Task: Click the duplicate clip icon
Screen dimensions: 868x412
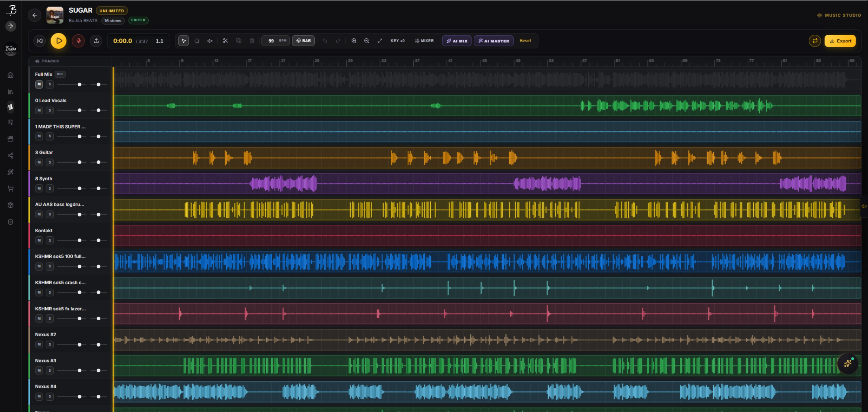Action: point(239,41)
